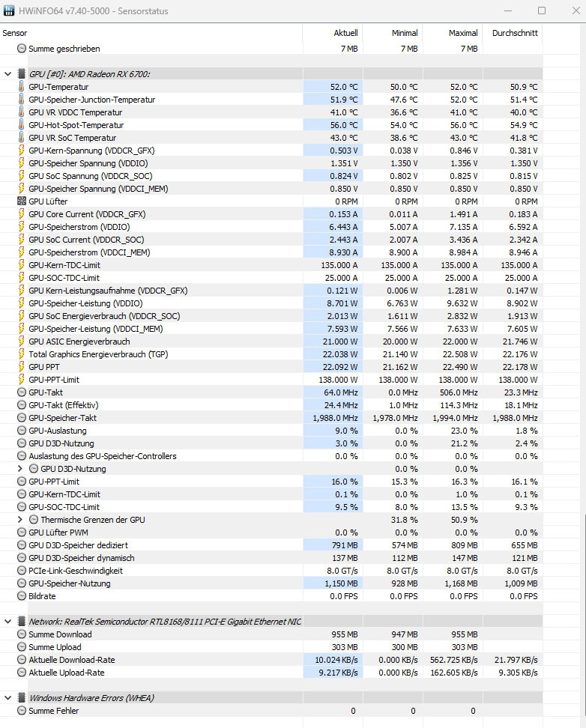Image resolution: width=586 pixels, height=728 pixels.
Task: Click the Aktuell column header
Action: pos(333,33)
